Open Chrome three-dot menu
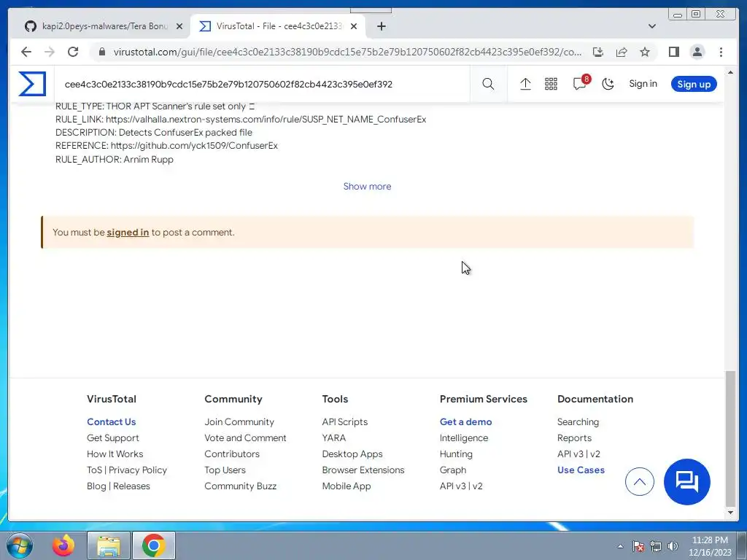Screen dimensions: 747x560 721,52
